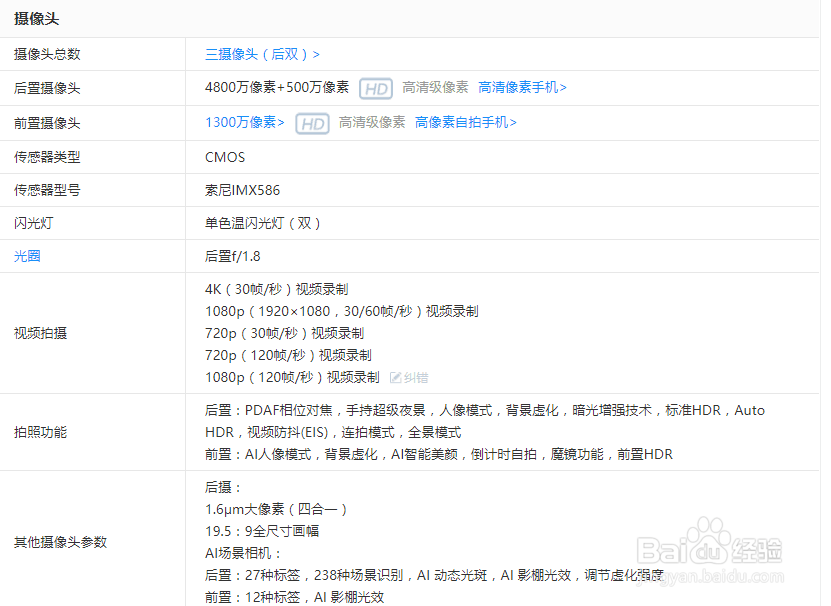
Task: Select the 后摄： line
Action: tap(223, 487)
